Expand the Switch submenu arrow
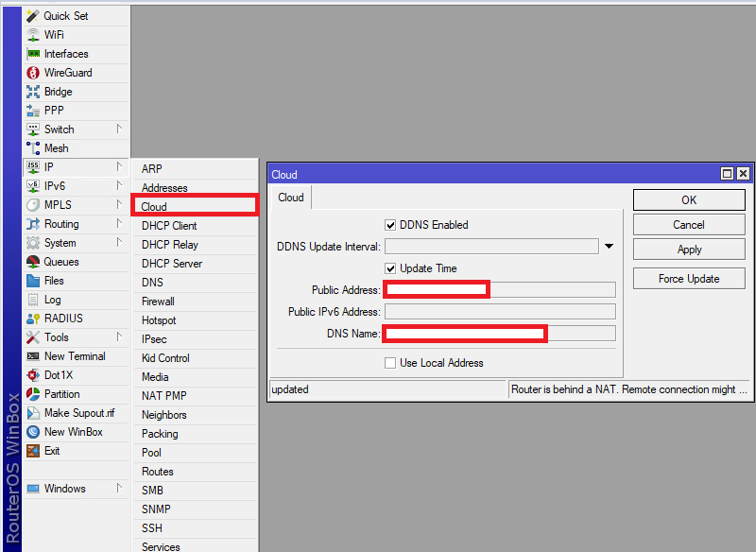The width and height of the screenshot is (756, 552). tap(119, 129)
